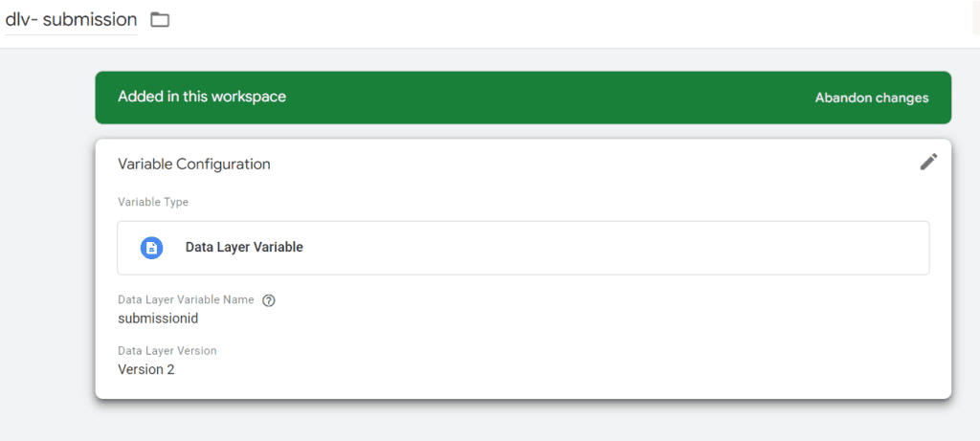Click the Added in this workspace message
Screen dimensions: 980x441
[202, 98]
